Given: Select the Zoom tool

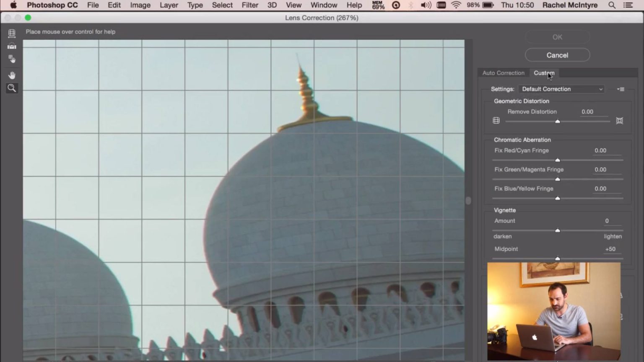Looking at the screenshot, I should click(12, 88).
